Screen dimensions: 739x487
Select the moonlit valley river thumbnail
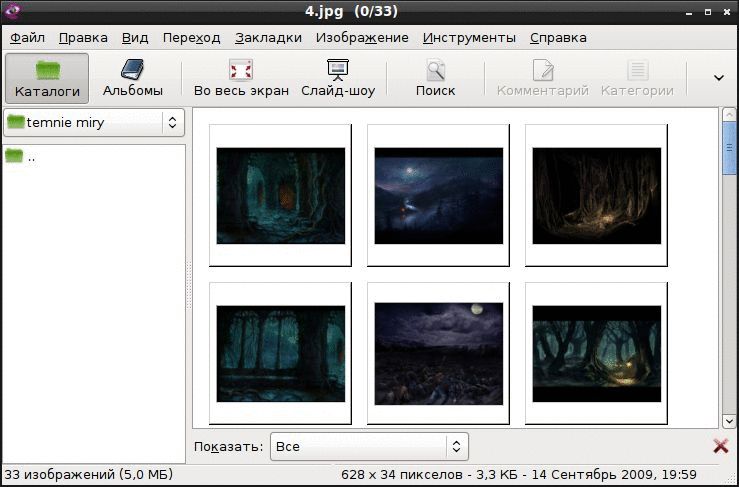(438, 195)
